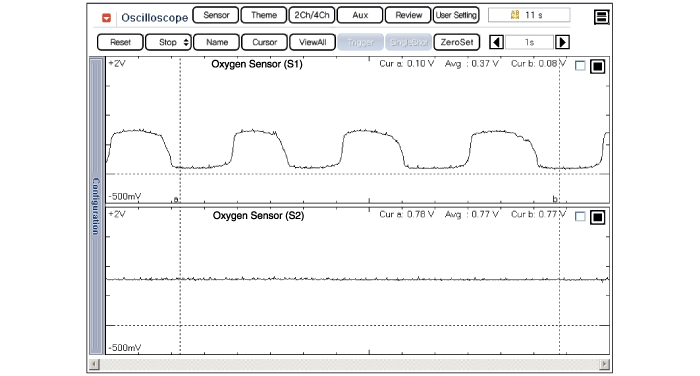Open the Sensor selection menu
Viewport: 700px width, 376px height.
[216, 15]
